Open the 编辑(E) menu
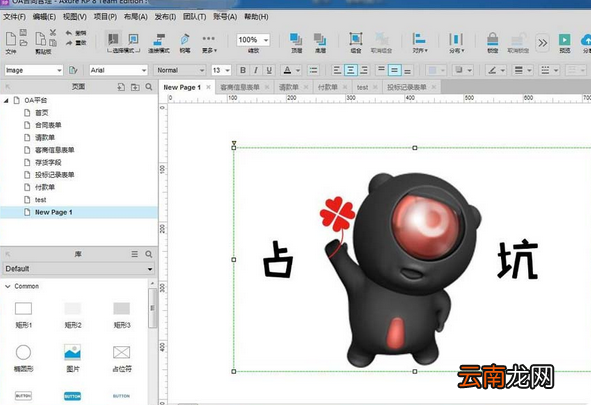591x405 pixels. [44, 17]
